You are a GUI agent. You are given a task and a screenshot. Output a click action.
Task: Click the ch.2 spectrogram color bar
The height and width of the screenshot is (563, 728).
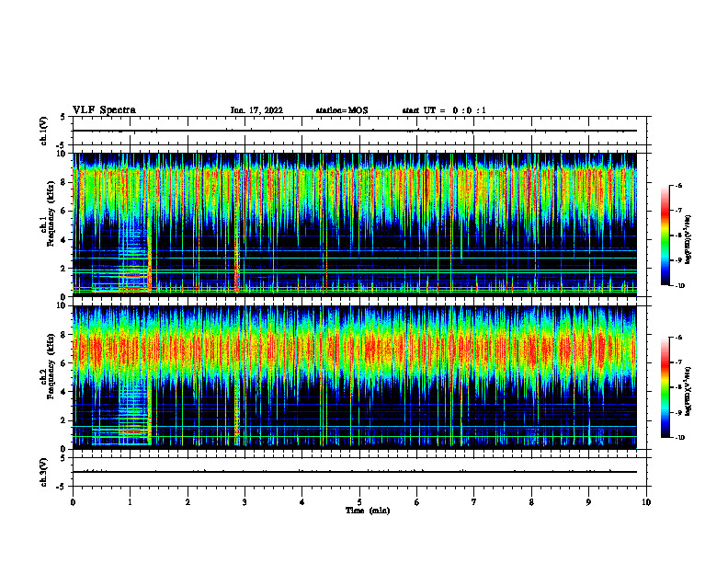[665, 387]
